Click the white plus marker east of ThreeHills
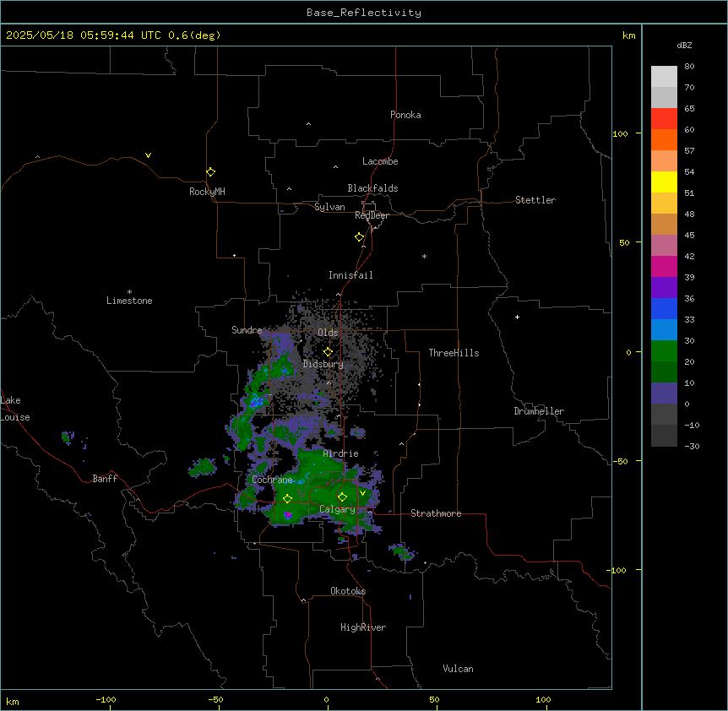This screenshot has height=711, width=728. click(517, 317)
